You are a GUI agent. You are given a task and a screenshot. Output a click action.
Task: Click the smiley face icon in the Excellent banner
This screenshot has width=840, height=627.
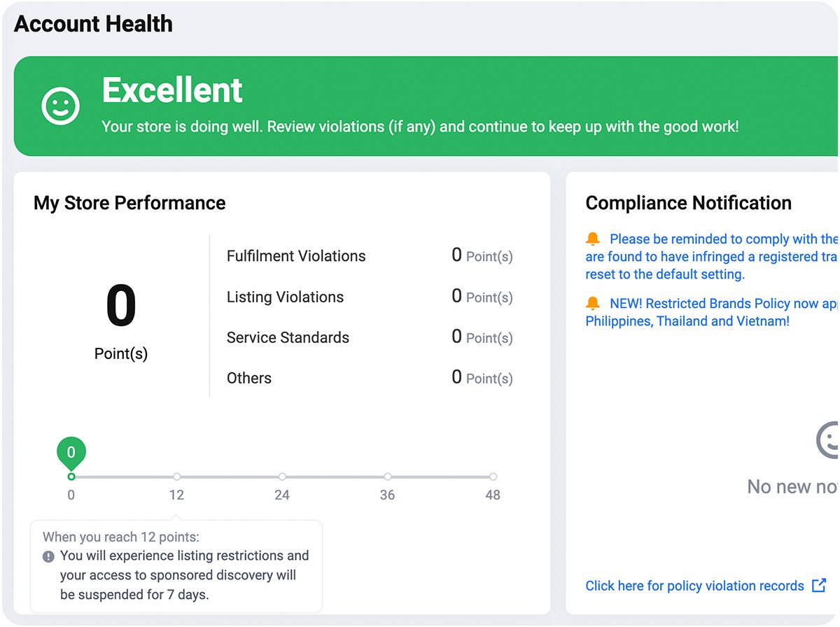(61, 106)
